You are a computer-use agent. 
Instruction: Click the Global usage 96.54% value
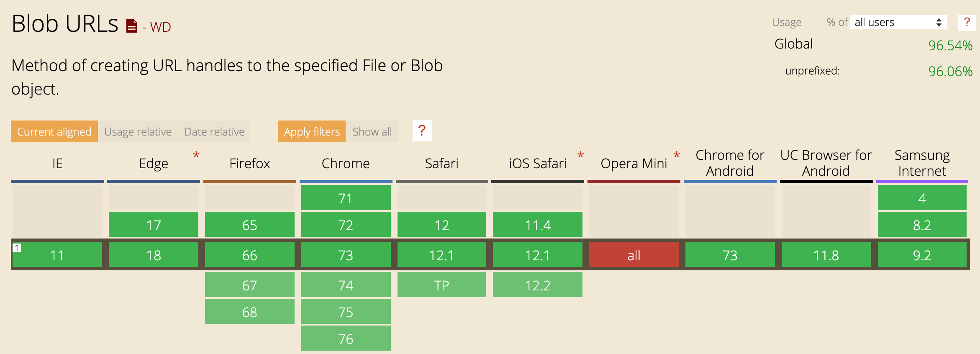(950, 45)
